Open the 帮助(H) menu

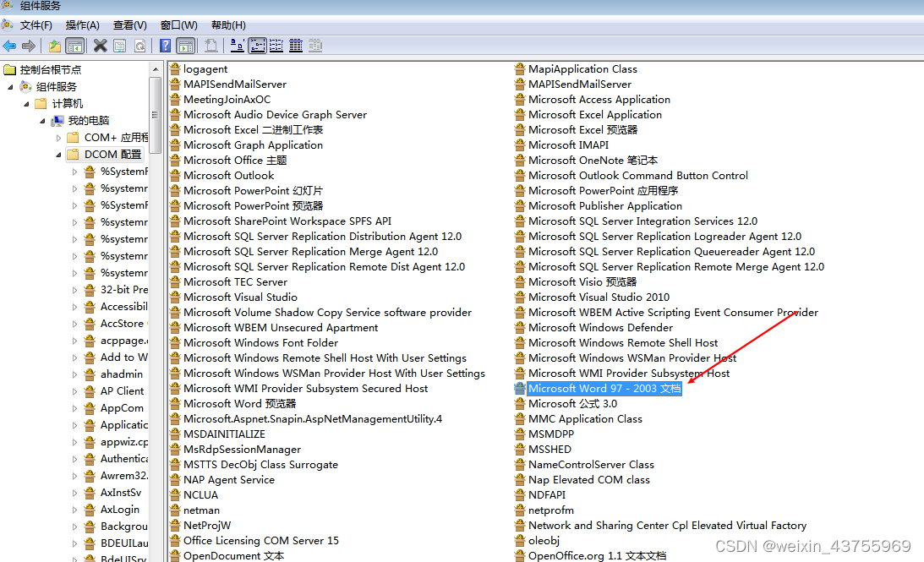[228, 25]
